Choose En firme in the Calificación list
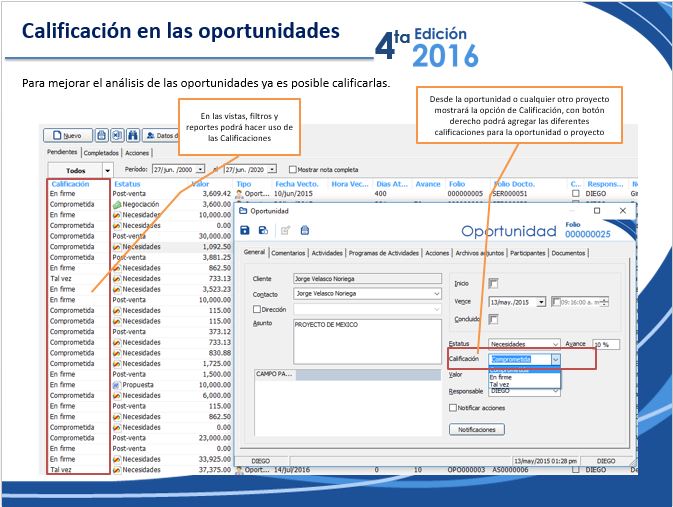Image resolution: width=673 pixels, height=507 pixels. point(524,377)
